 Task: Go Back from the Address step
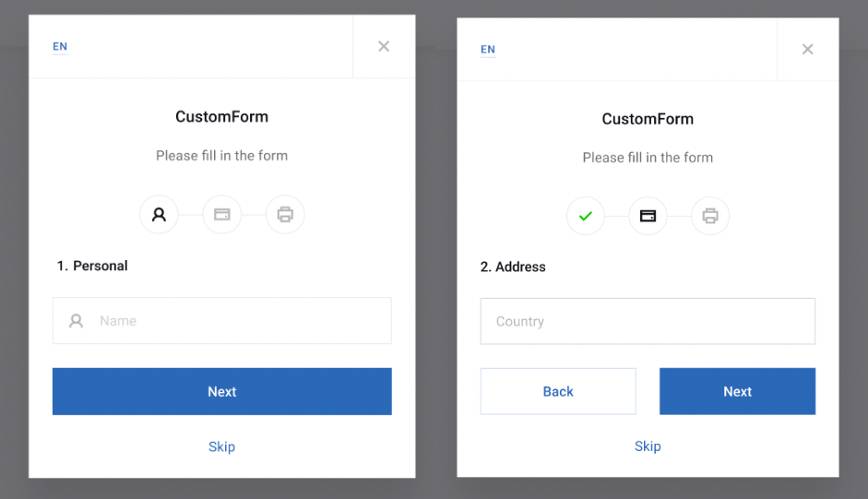(558, 392)
